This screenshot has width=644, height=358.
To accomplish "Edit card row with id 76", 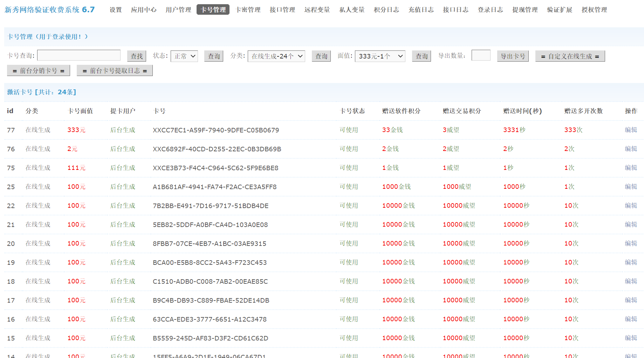I will pyautogui.click(x=631, y=149).
